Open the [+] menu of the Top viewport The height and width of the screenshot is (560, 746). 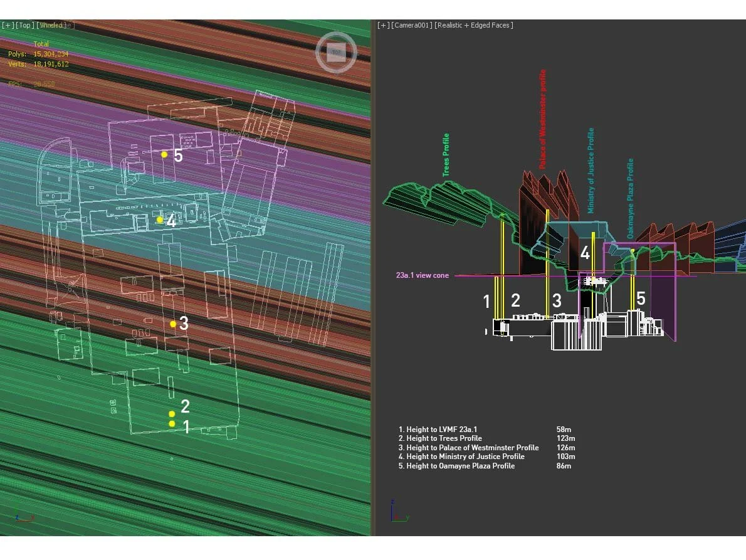[8, 25]
